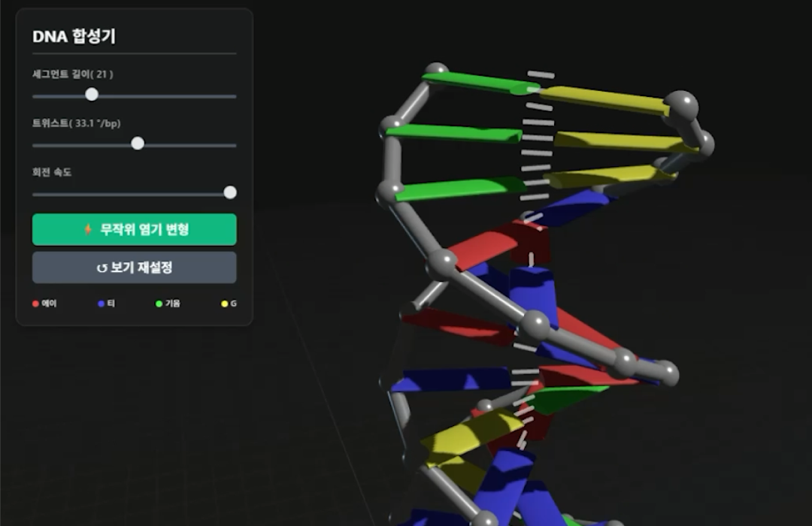Image resolution: width=812 pixels, height=526 pixels.
Task: Click the far left of 회전 속도 track
Action: tap(35, 194)
